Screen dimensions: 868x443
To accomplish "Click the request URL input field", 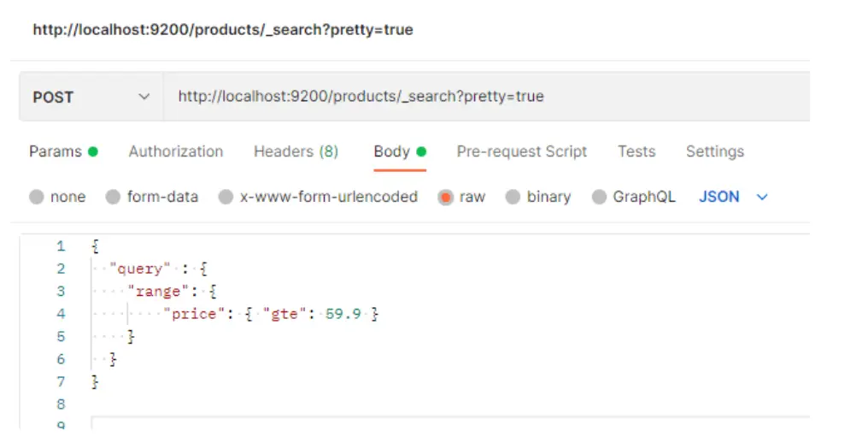I will [478, 97].
